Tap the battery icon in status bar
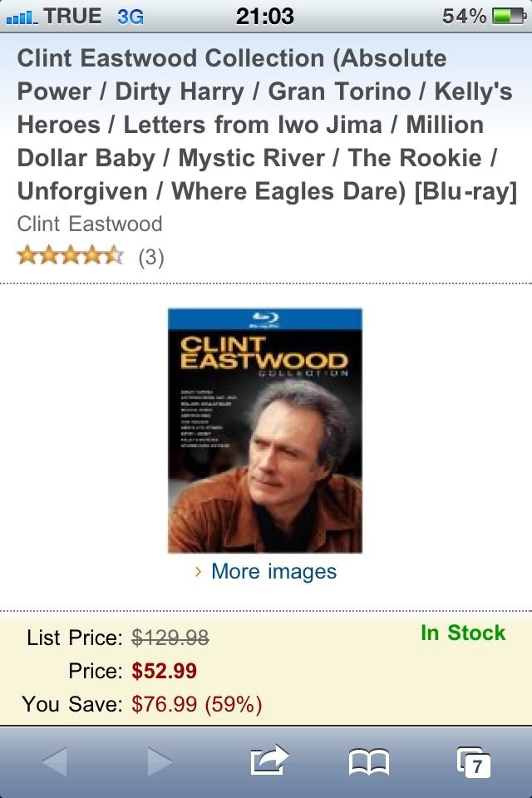 point(509,16)
